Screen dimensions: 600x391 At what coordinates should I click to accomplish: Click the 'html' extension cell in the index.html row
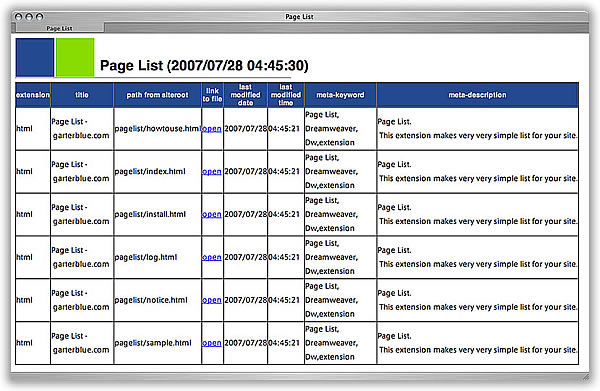click(33, 172)
